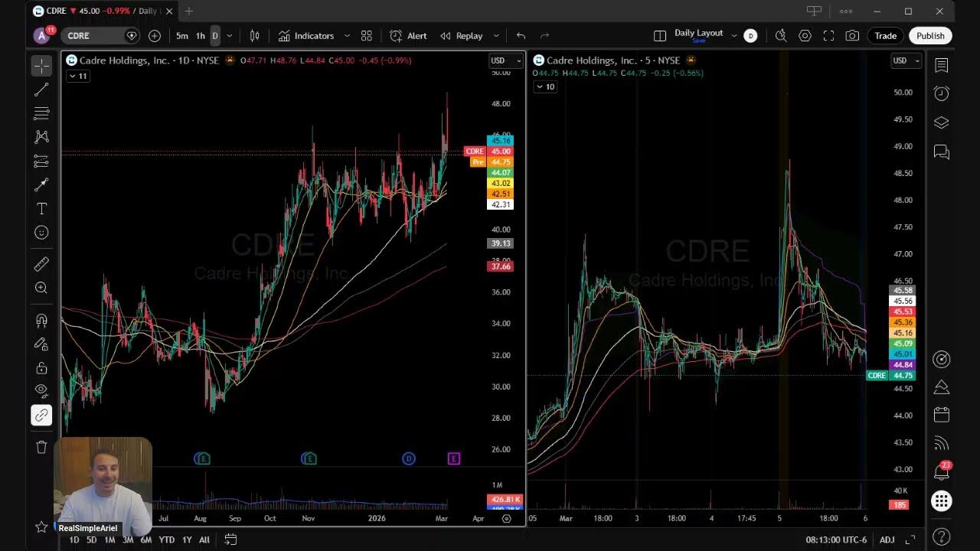Open the Indicators dialog
This screenshot has width=980, height=551.
(x=306, y=36)
